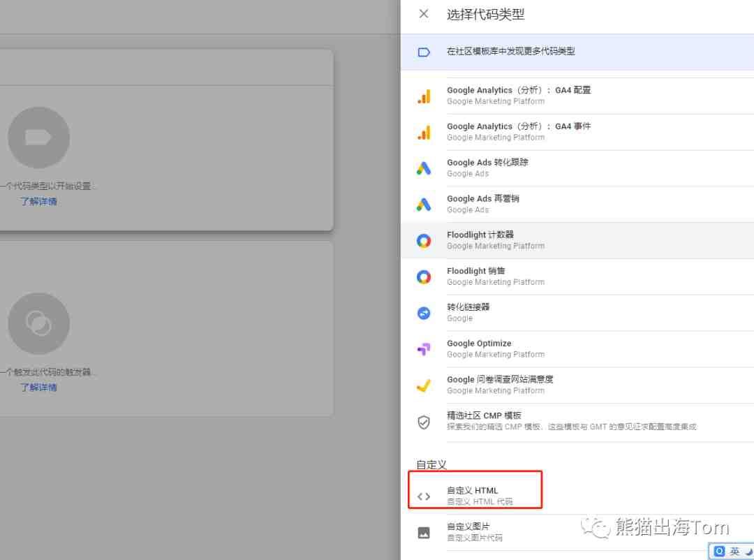754x560 pixels.
Task: Click the Google Ads 再营销 logo icon
Action: click(x=424, y=205)
